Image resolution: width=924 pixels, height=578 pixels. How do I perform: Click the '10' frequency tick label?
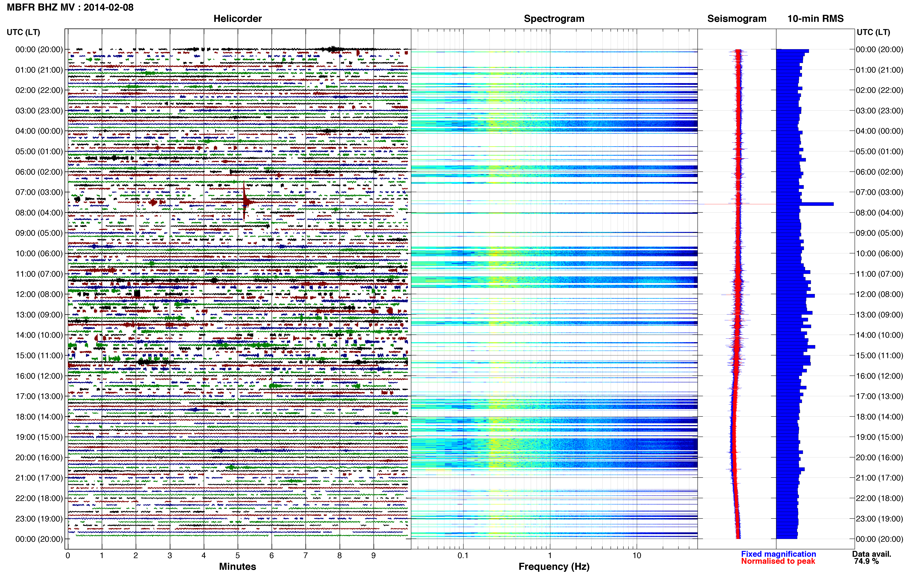pos(636,555)
